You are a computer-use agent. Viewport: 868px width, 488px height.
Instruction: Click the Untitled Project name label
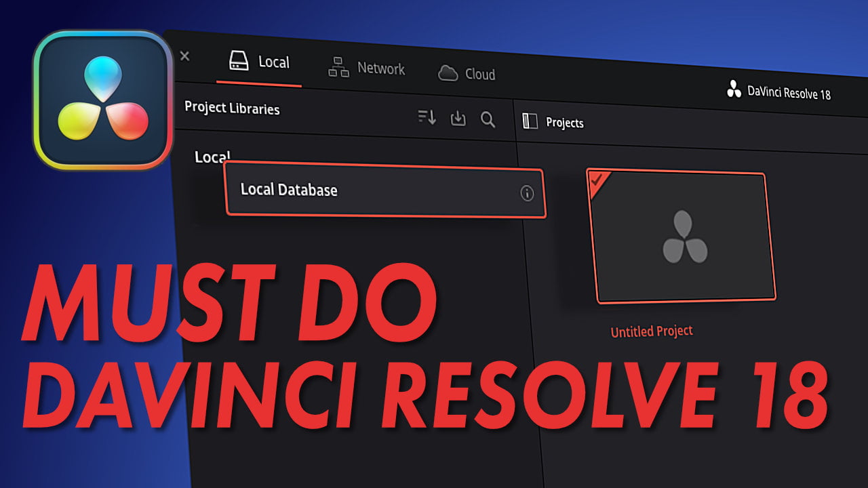tap(652, 331)
